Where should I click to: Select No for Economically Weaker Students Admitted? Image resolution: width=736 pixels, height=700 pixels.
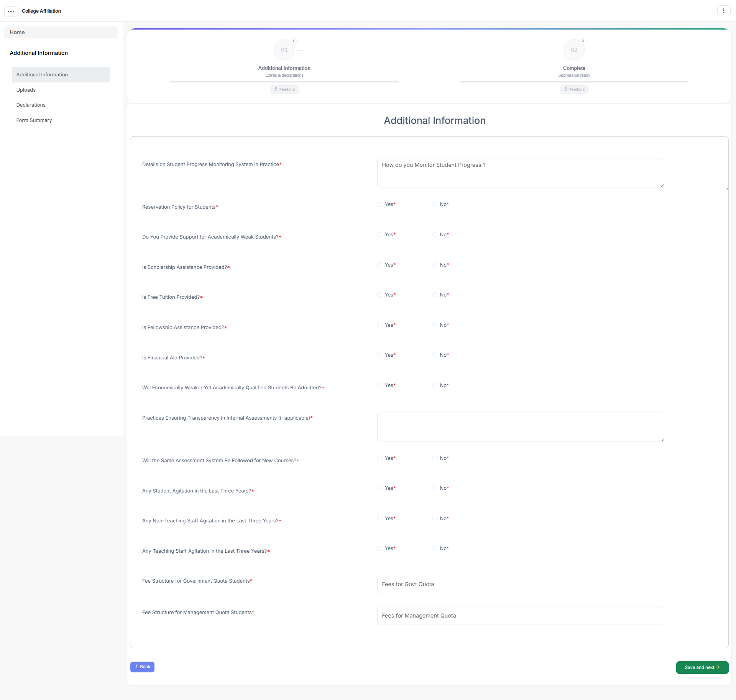435,385
